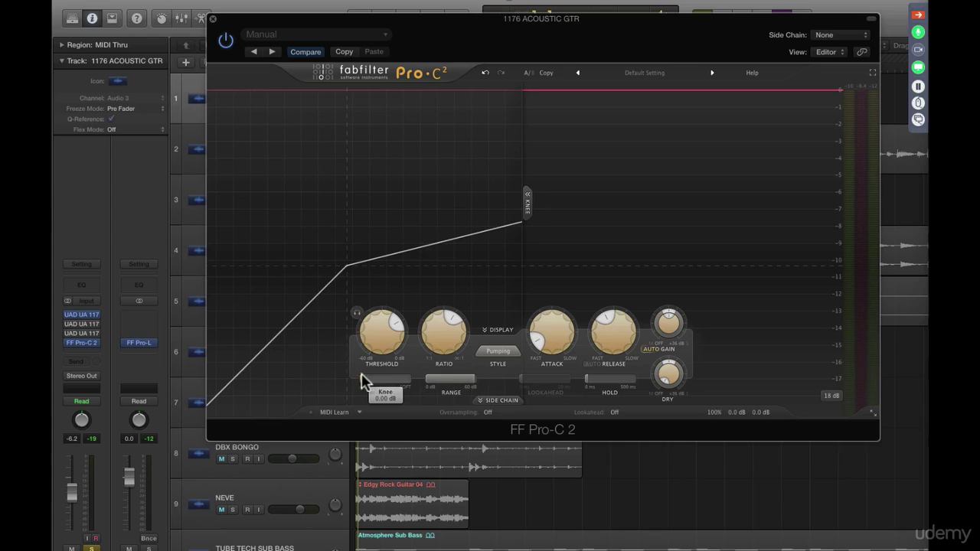Click the Pumping style button
The width and height of the screenshot is (980, 551).
[x=498, y=351]
